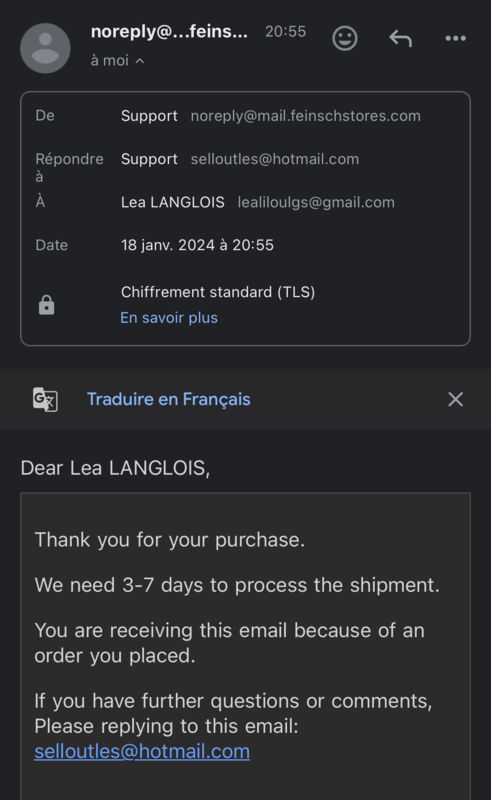491x800 pixels.
Task: Reply using the arrow icon
Action: (x=401, y=38)
